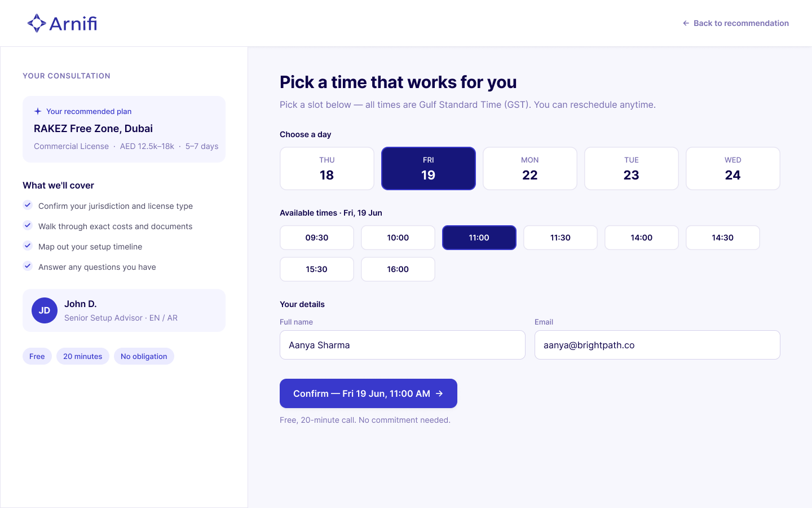Viewport: 812px width, 508px height.
Task: Click checkmark icon for Walk through exact costs
Action: pyautogui.click(x=28, y=225)
